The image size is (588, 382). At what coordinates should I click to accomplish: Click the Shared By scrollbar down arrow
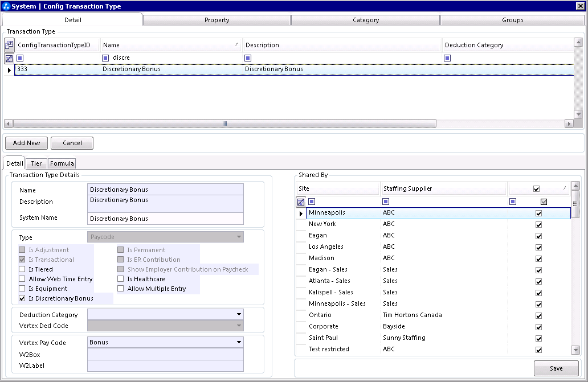point(575,350)
